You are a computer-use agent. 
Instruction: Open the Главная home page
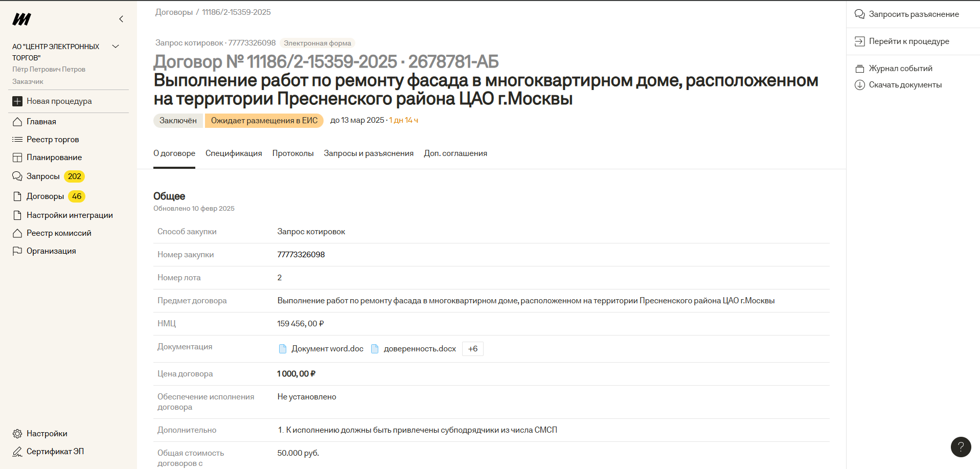41,122
